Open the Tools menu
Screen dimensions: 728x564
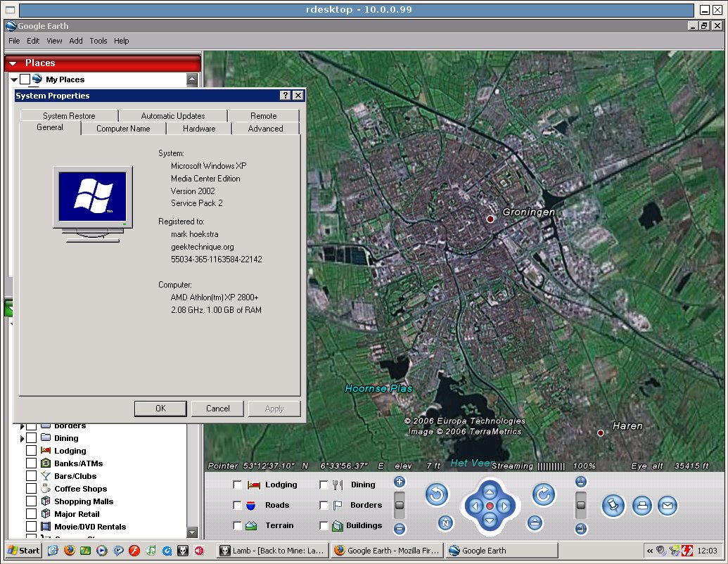click(x=98, y=41)
